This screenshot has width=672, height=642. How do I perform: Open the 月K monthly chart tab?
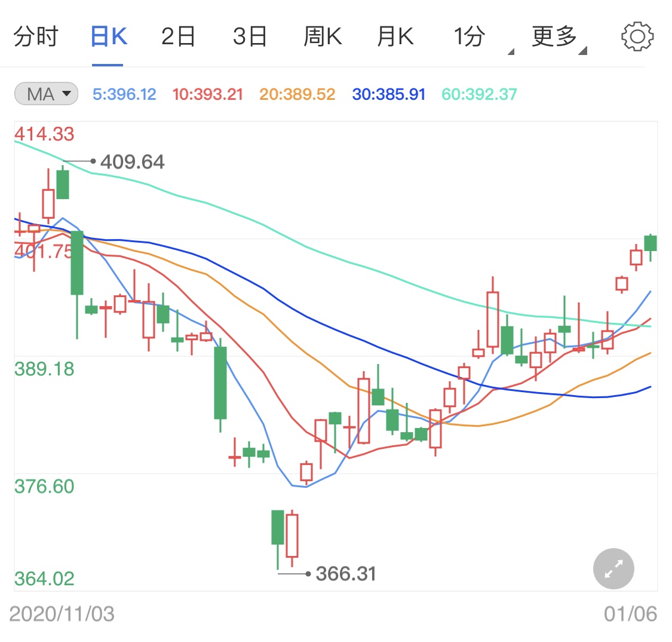coord(395,36)
